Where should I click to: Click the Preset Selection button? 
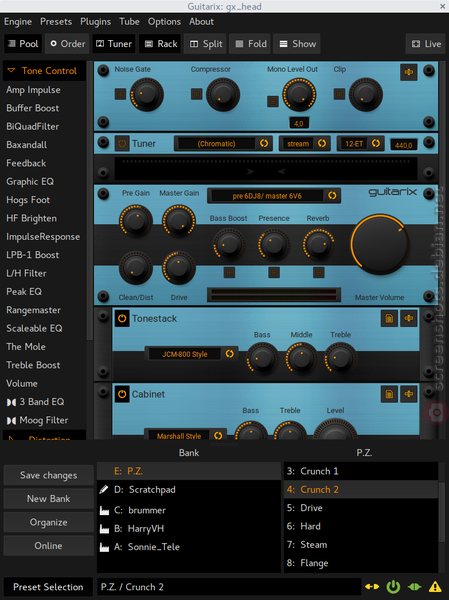click(x=48, y=587)
